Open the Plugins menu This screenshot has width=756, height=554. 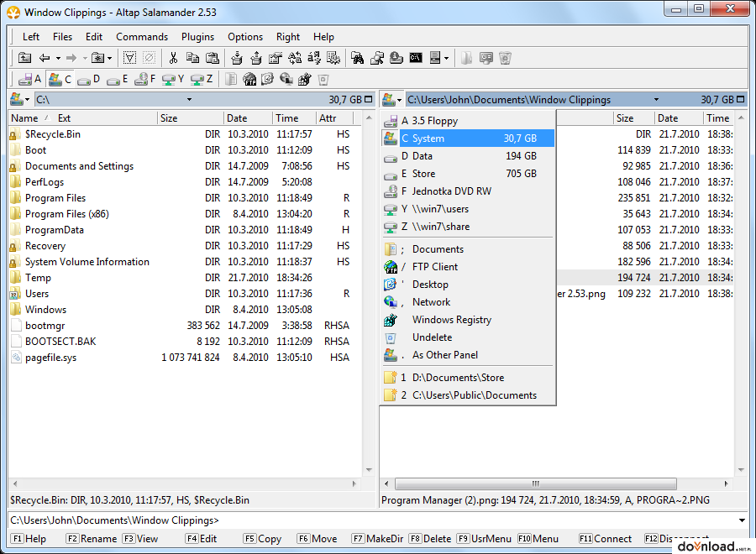(197, 37)
